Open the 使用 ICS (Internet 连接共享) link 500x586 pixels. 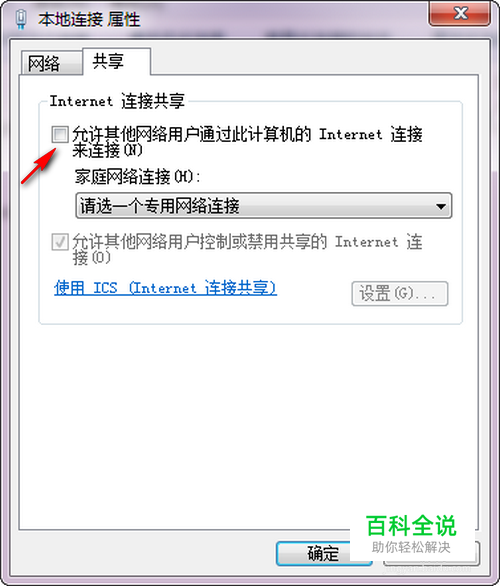point(165,288)
